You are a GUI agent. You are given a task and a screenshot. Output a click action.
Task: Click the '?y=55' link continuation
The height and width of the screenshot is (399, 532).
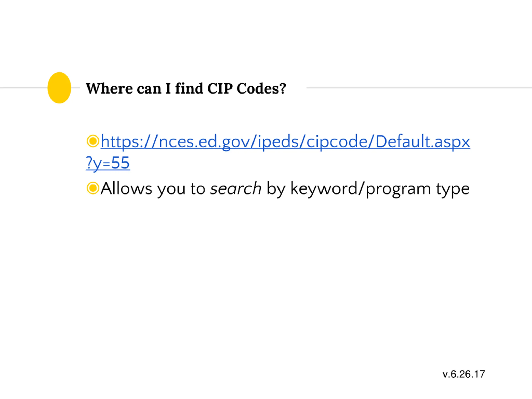[x=108, y=163]
